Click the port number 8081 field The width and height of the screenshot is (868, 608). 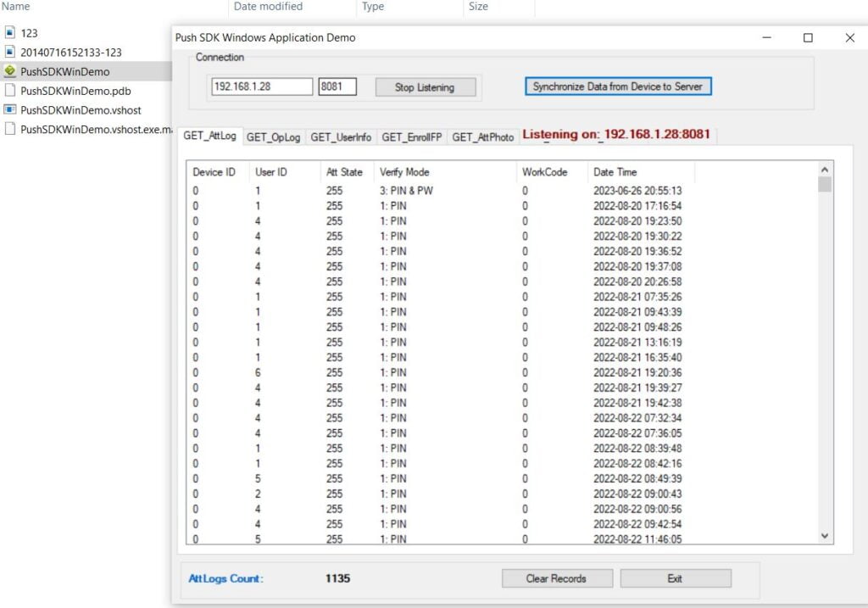[337, 86]
